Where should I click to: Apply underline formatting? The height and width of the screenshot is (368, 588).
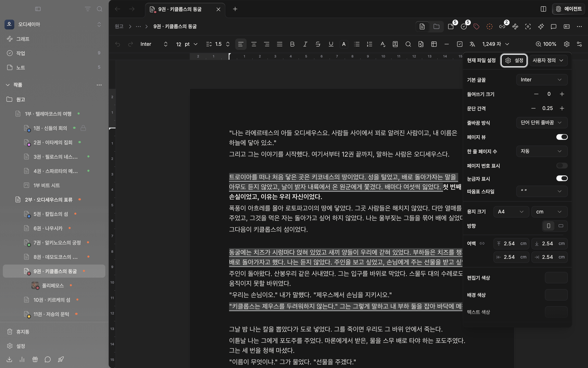pos(331,44)
